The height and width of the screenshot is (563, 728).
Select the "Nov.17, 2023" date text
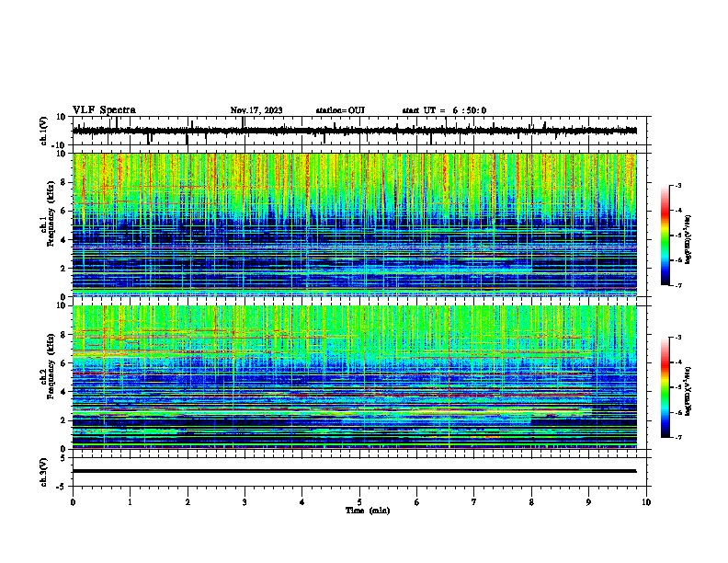pyautogui.click(x=256, y=110)
